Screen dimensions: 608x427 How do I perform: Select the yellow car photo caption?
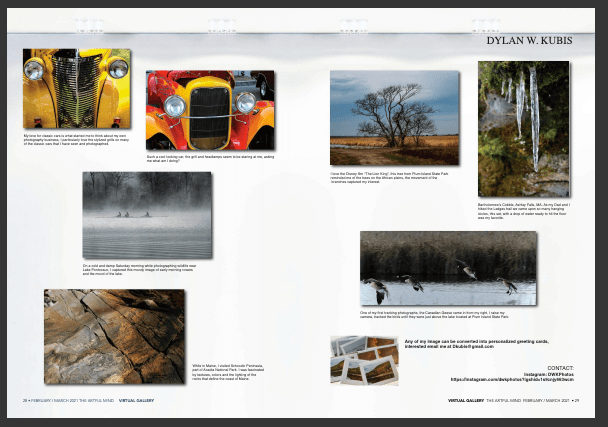tap(77, 140)
